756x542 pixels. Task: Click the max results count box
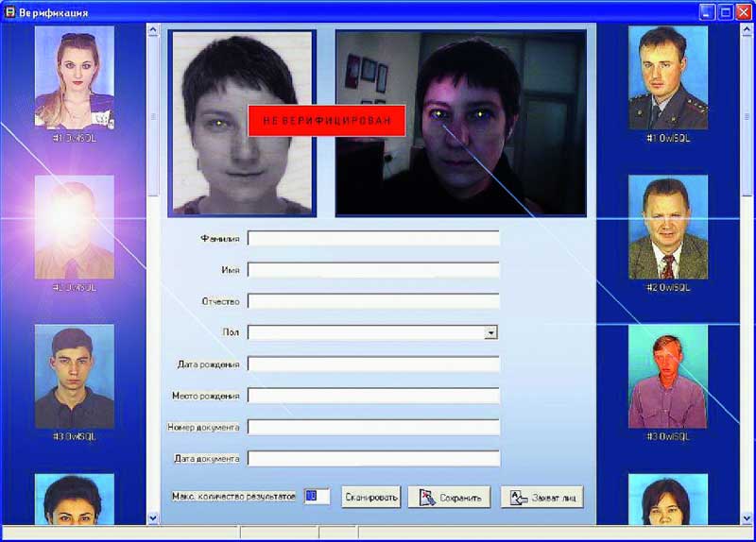tap(317, 497)
